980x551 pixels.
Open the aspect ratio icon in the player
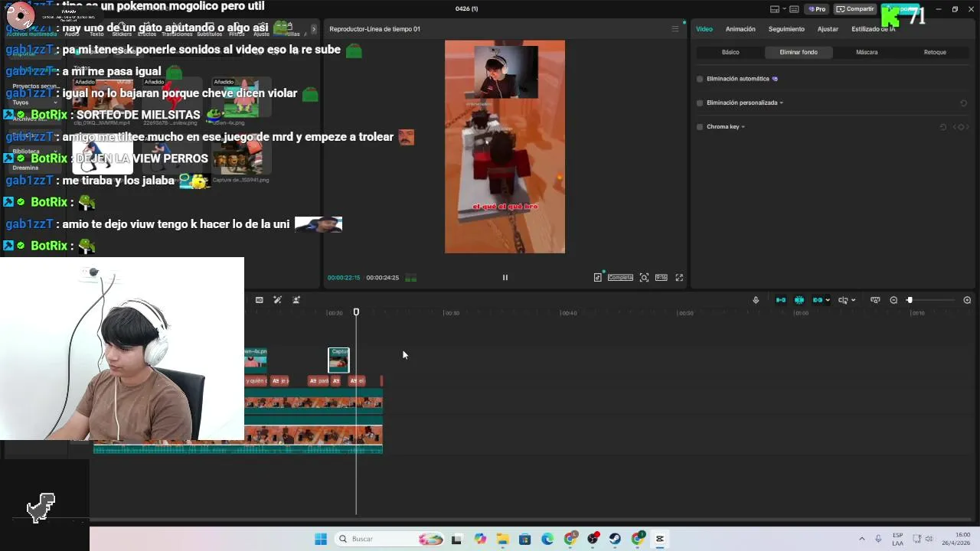pos(661,278)
